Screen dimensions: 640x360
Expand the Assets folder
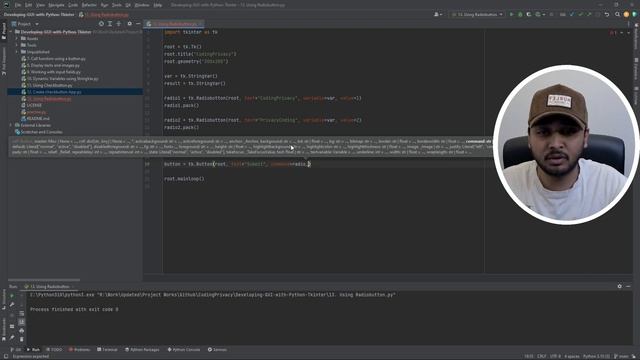17,39
